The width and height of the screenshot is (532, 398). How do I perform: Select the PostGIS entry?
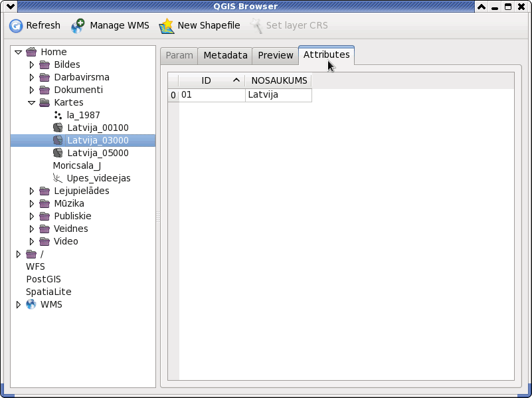pyautogui.click(x=43, y=279)
